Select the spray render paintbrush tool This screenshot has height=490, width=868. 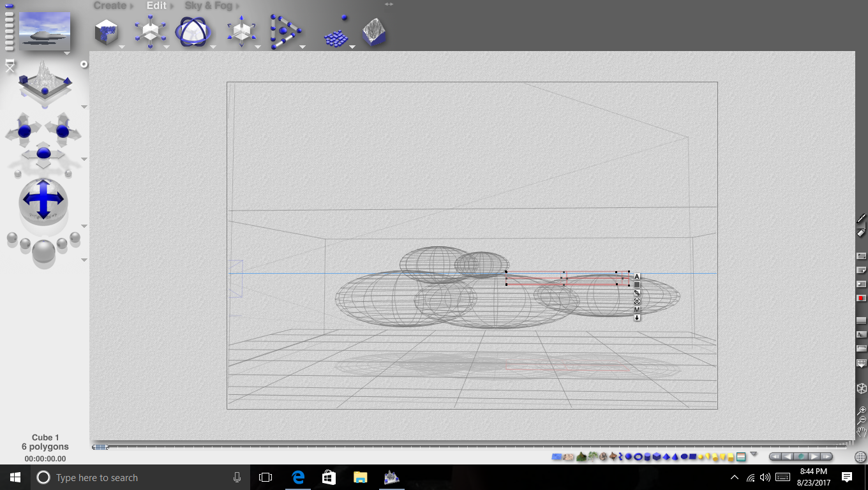[862, 219]
